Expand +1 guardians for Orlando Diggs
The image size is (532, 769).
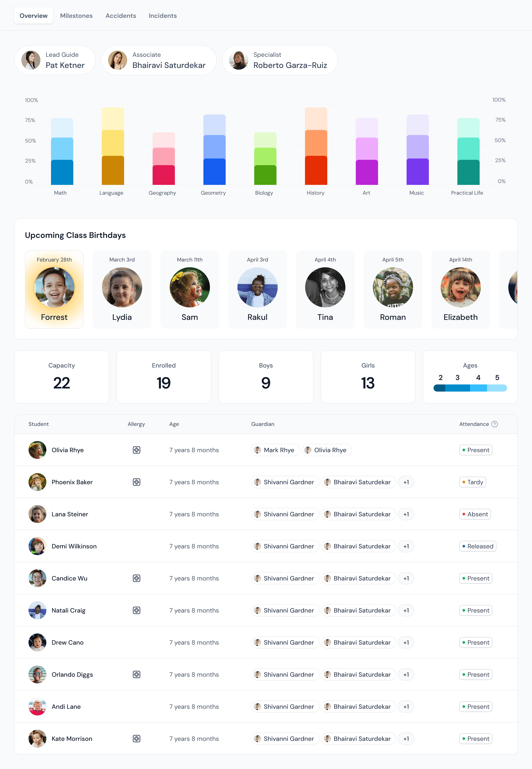[406, 674]
